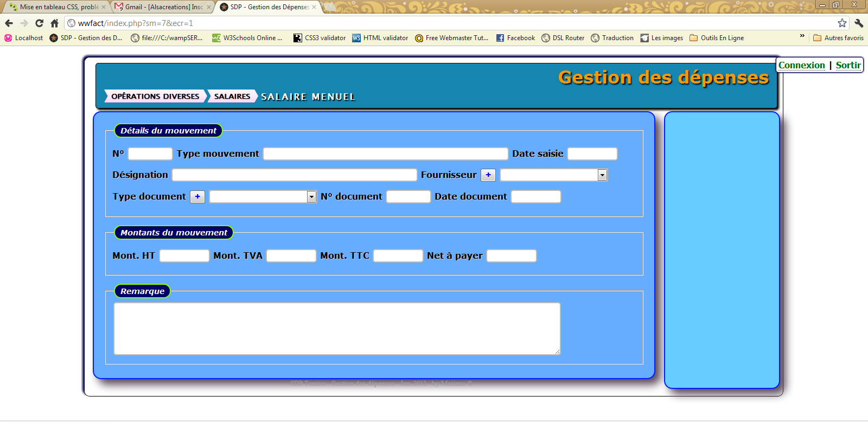This screenshot has width=868, height=422.
Task: Click the Date saisie field
Action: (x=592, y=154)
